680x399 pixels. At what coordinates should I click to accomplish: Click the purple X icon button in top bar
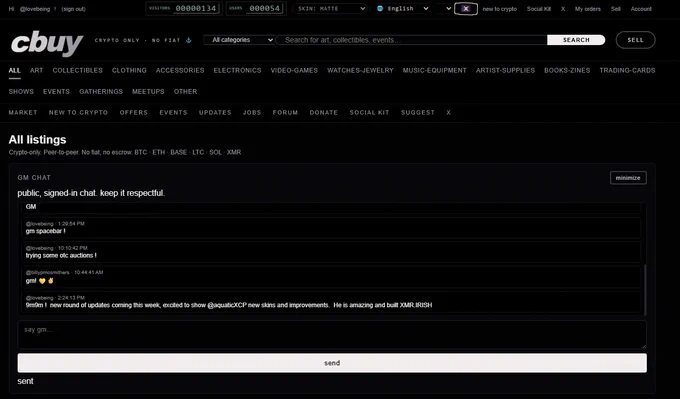(x=466, y=9)
